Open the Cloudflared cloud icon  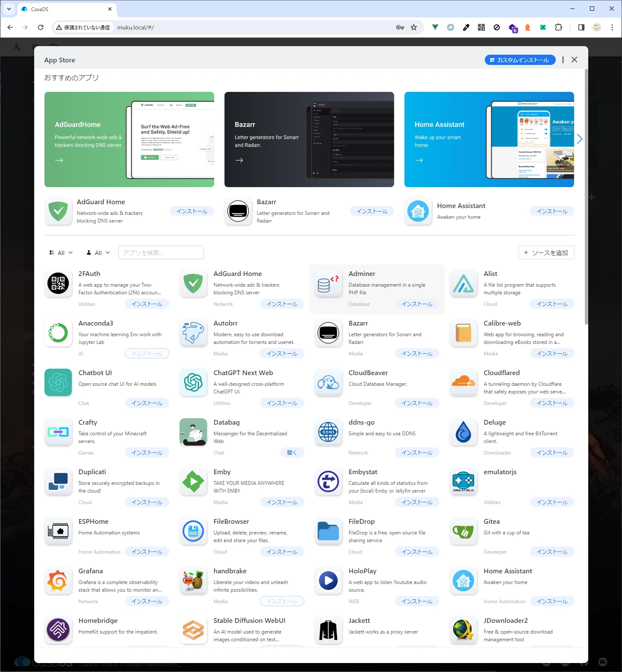(463, 382)
